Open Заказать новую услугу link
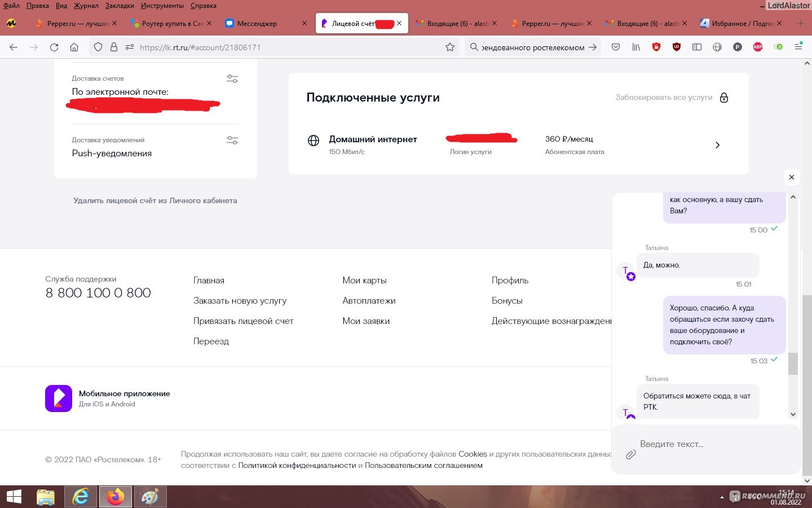Screen dimensions: 812x508 point(240,301)
